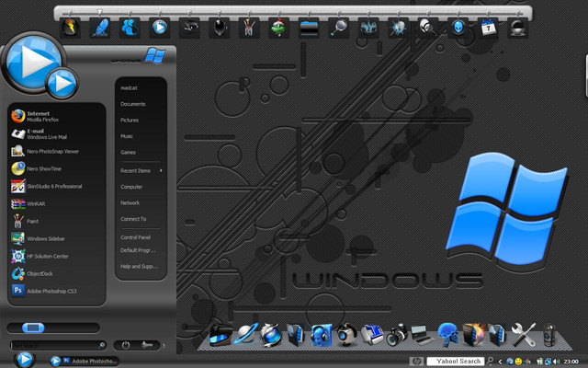Image resolution: width=588 pixels, height=368 pixels.
Task: Click the blue globe with silver swirl icon
Action: click(x=271, y=335)
